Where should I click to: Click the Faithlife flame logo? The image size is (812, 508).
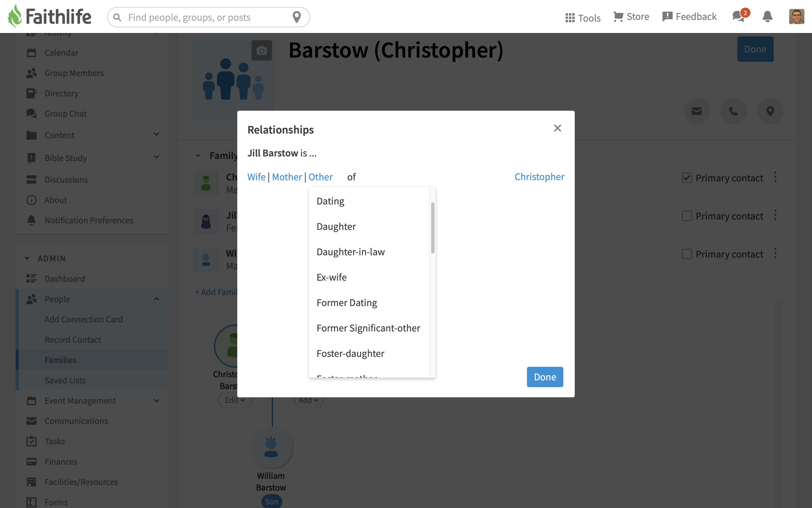[14, 16]
